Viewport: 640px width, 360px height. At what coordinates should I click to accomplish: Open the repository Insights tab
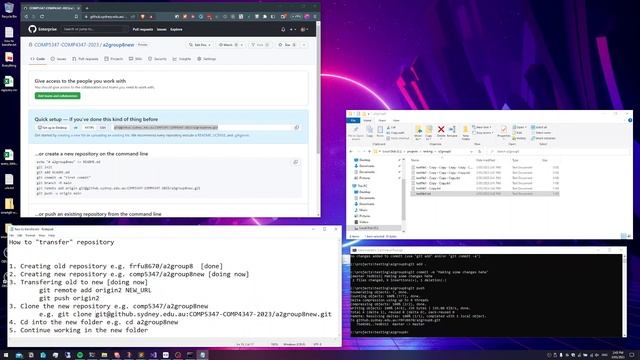182,59
